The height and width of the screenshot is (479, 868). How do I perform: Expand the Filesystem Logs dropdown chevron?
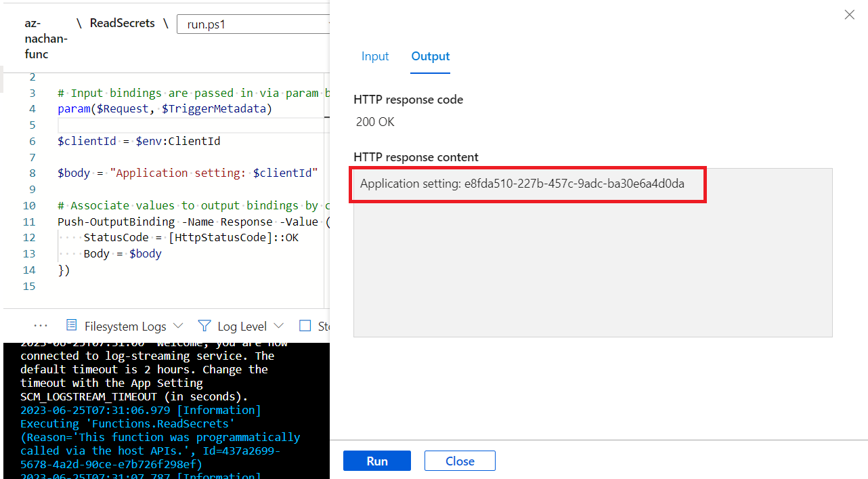[x=178, y=326]
